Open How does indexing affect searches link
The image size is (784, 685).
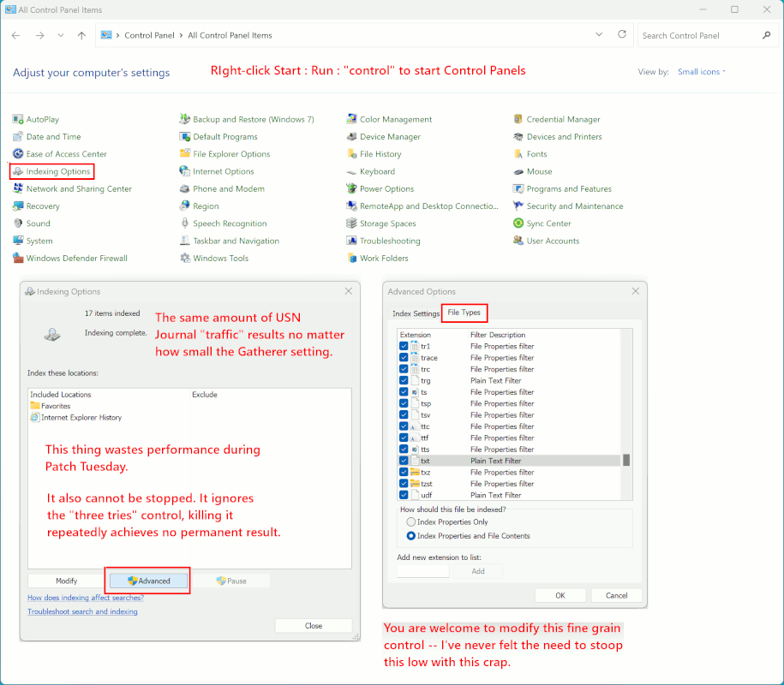click(86, 598)
